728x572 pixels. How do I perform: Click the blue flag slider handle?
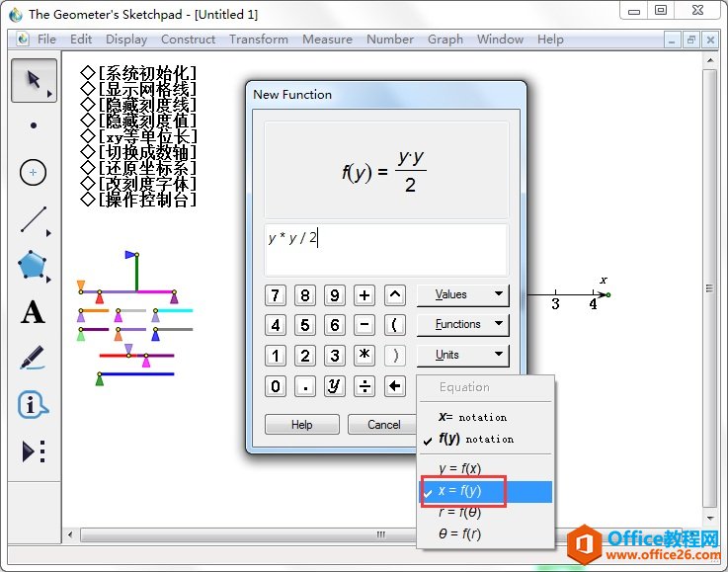coord(130,255)
